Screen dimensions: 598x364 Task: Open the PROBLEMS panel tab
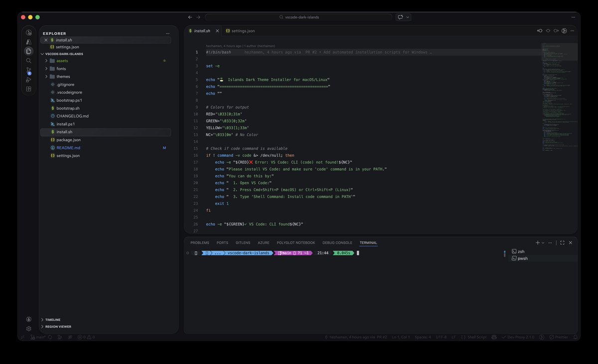coord(200,243)
